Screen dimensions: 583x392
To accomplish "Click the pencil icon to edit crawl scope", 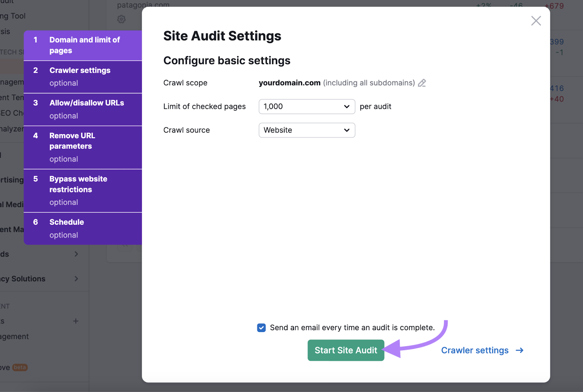I will tap(422, 83).
